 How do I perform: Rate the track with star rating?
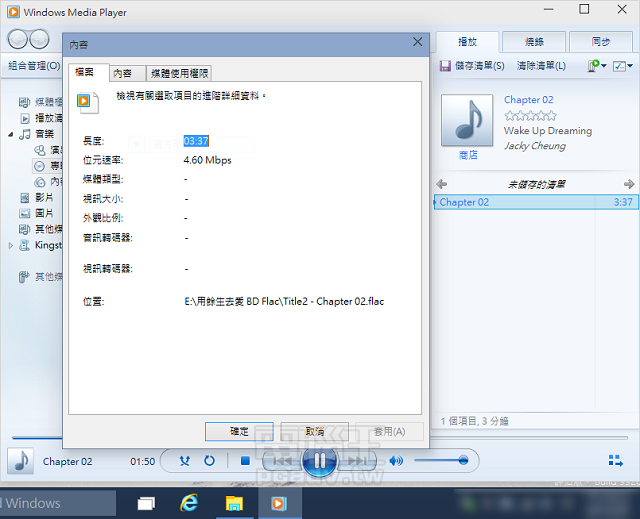pyautogui.click(x=530, y=116)
